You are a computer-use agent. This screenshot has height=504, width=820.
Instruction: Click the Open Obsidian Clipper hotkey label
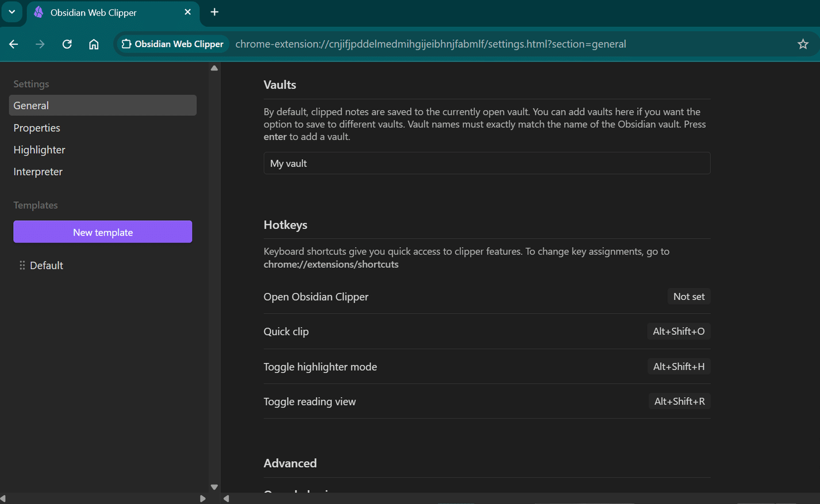coord(316,297)
